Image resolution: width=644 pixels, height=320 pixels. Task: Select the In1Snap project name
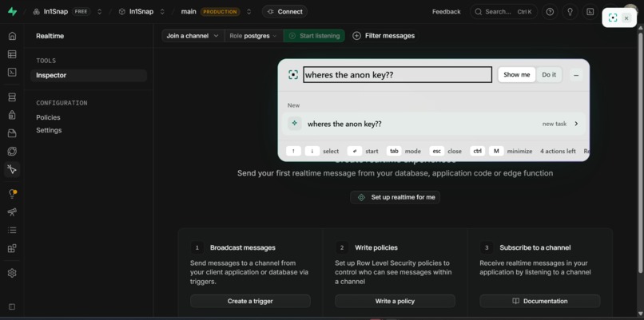coord(141,11)
